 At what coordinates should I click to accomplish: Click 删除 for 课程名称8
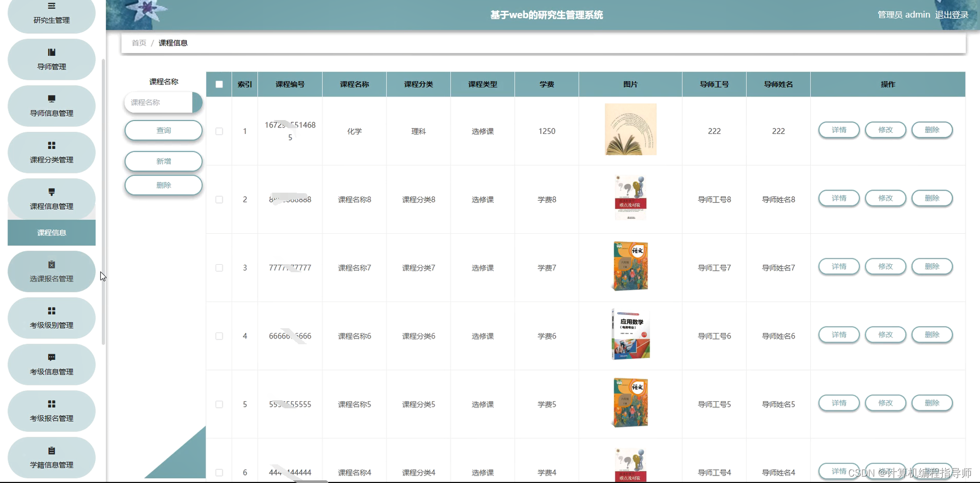[x=932, y=198]
